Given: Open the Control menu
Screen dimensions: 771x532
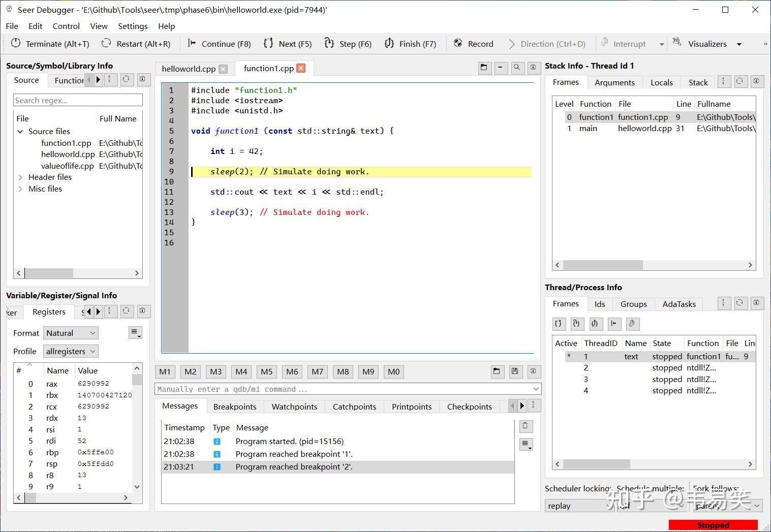Looking at the screenshot, I should [66, 26].
